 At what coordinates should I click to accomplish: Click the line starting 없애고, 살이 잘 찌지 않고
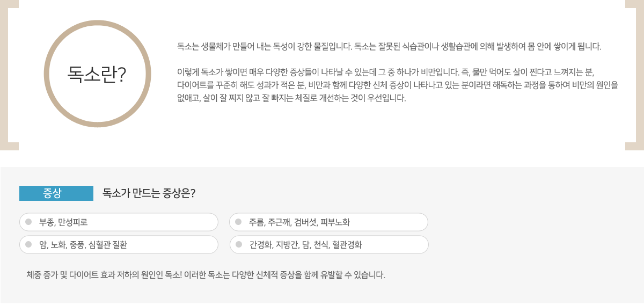pos(291,98)
